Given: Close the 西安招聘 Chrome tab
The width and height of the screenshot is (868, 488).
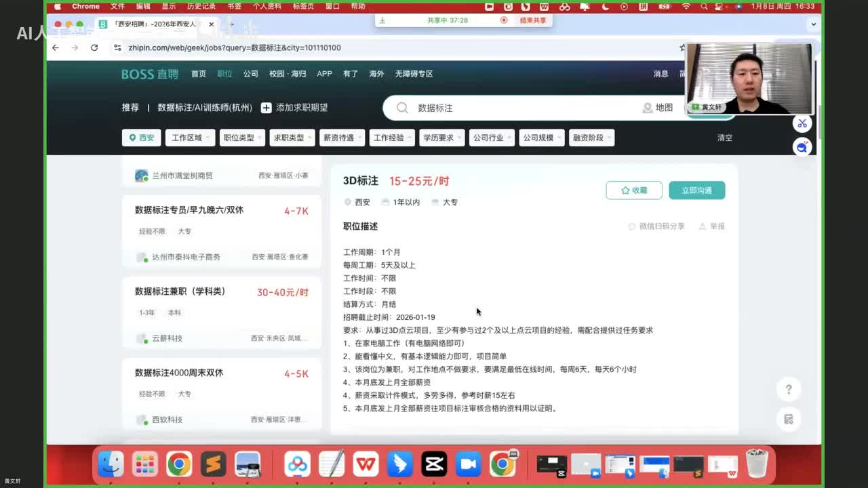Looking at the screenshot, I should (x=212, y=24).
